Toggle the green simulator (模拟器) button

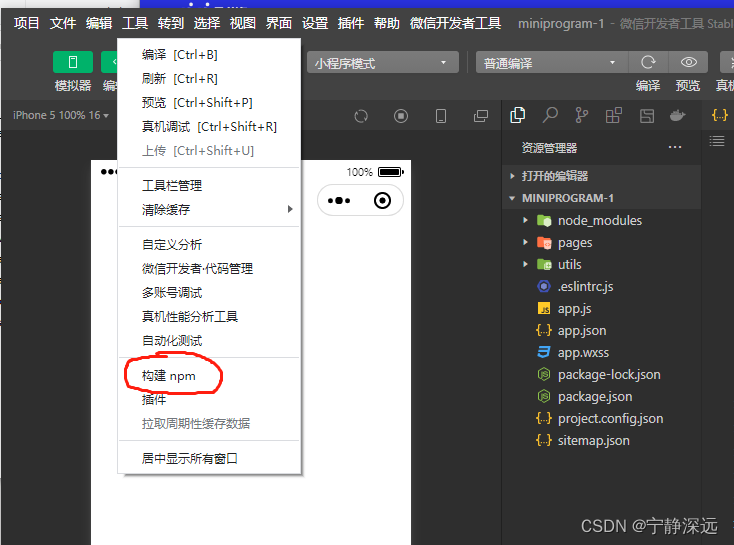coord(73,62)
